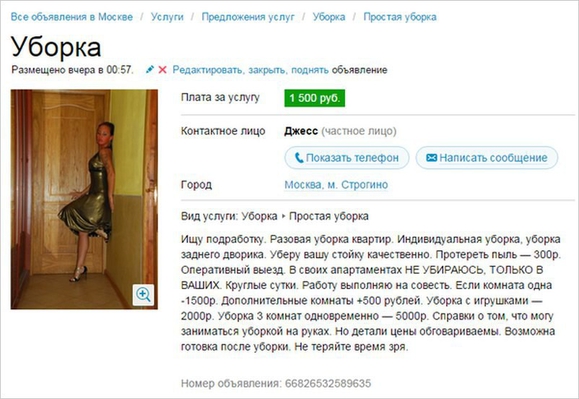Image resolution: width=579 pixels, height=399 pixels.
Task: Click contact name Джесс
Action: click(301, 131)
